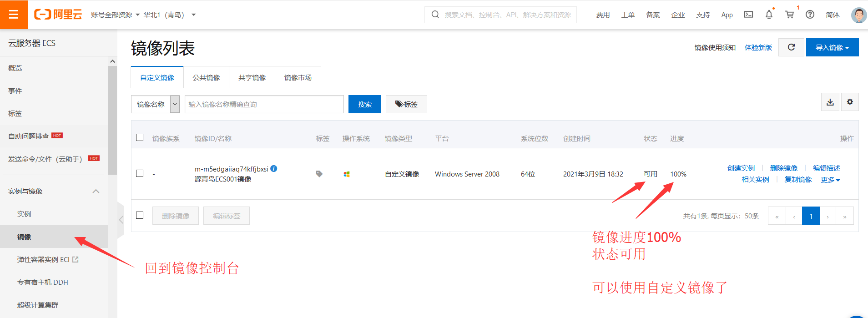The image size is (868, 318).
Task: Open external ECI link icon
Action: tap(76, 259)
